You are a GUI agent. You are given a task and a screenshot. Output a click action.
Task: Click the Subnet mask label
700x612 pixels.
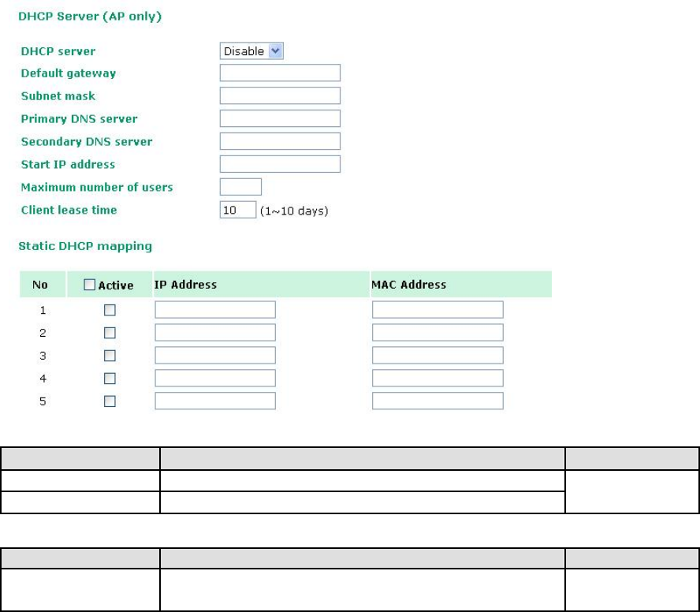coord(58,96)
